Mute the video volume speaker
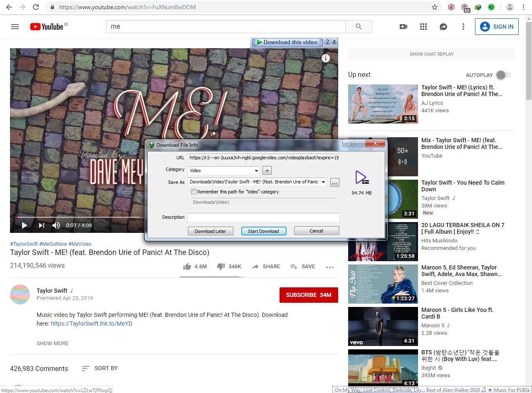The image size is (532, 393). [56, 225]
